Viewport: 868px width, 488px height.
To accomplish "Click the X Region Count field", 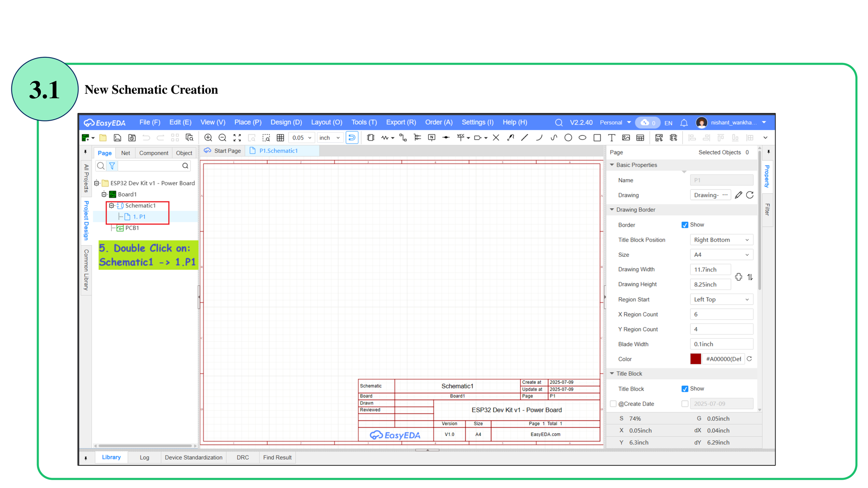I will [x=721, y=314].
